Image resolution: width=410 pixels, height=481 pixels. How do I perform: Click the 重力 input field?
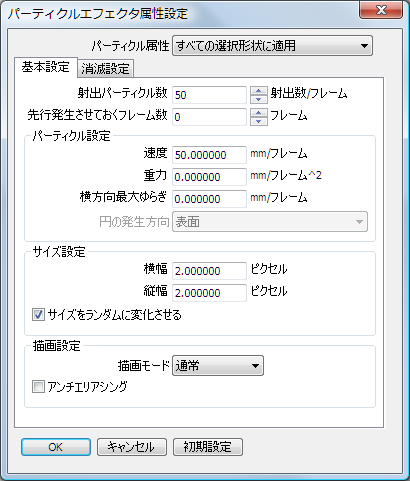(209, 177)
